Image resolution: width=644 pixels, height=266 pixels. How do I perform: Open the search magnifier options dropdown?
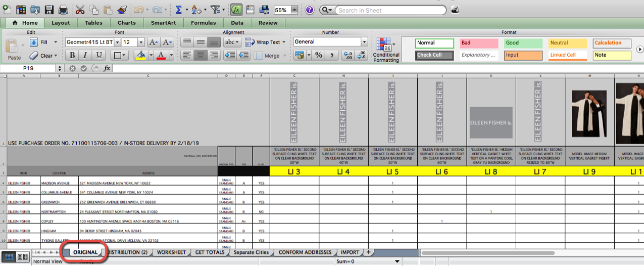coord(327,10)
